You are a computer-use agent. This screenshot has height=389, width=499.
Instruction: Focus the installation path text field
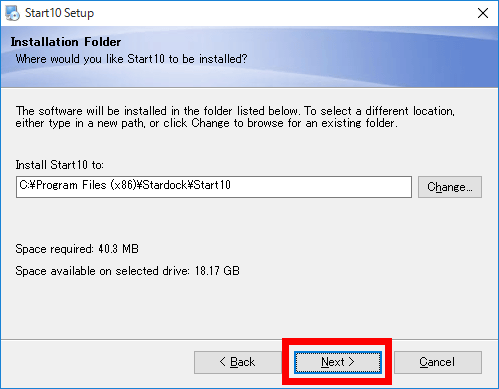pyautogui.click(x=214, y=187)
